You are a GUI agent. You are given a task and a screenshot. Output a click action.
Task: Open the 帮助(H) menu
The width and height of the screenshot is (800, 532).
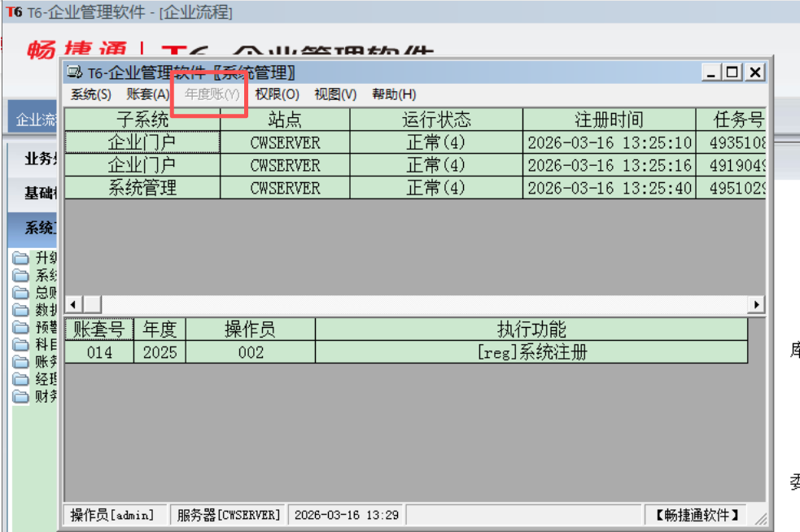tap(394, 94)
